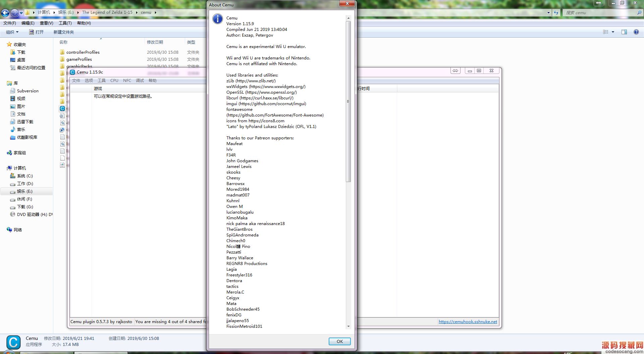Click the About dialog scrollbar thumb
The image size is (644, 354).
(x=348, y=101)
